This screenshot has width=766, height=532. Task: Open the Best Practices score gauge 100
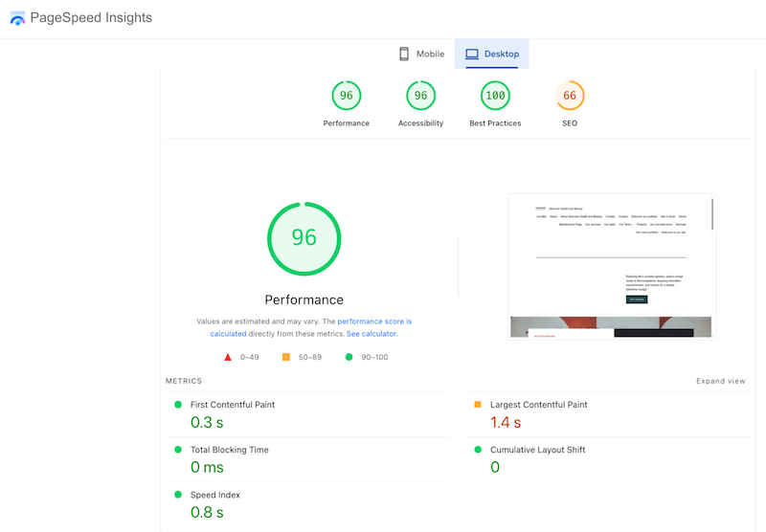point(495,95)
